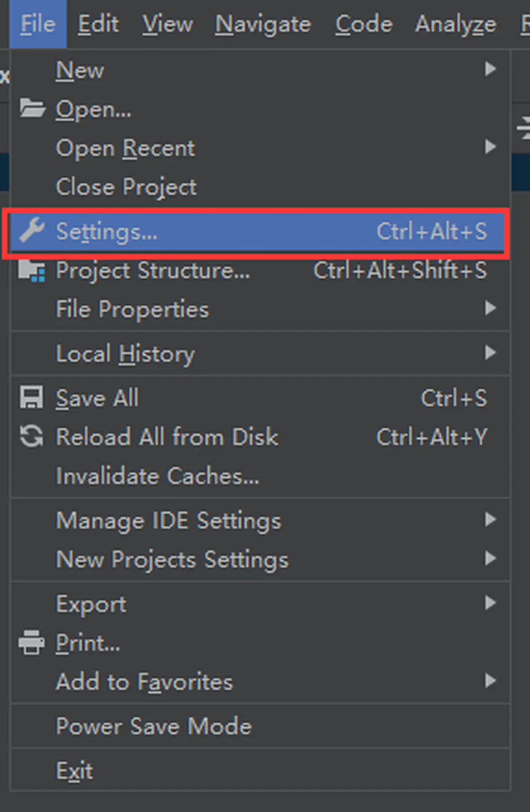Expand the Local History submenu arrow

(490, 353)
